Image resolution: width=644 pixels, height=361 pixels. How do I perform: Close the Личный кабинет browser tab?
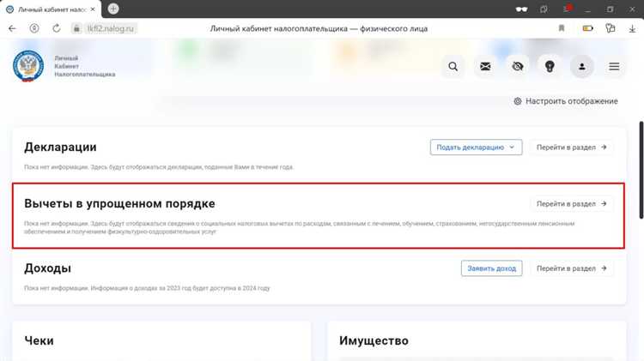click(x=93, y=9)
